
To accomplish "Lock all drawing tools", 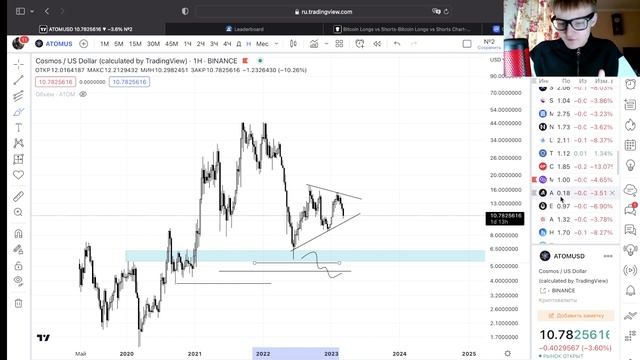I will pyautogui.click(x=18, y=266).
